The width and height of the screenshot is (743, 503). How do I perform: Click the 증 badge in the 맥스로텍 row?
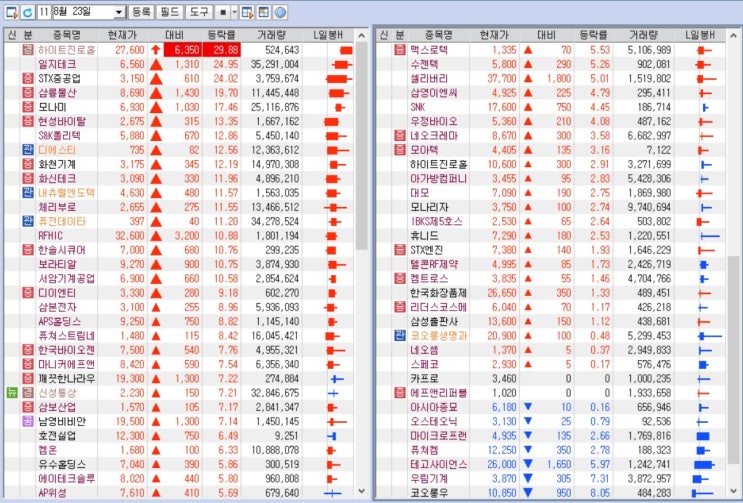tap(400, 50)
